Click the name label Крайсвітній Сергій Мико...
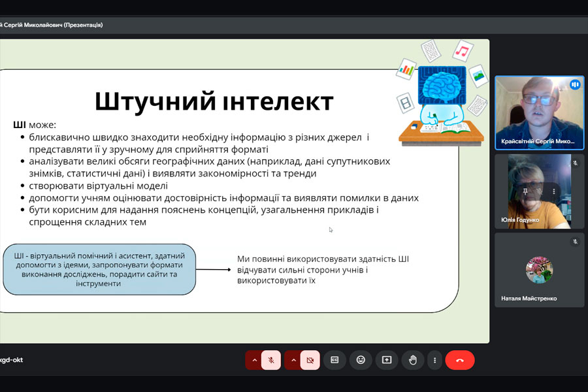 coord(538,141)
